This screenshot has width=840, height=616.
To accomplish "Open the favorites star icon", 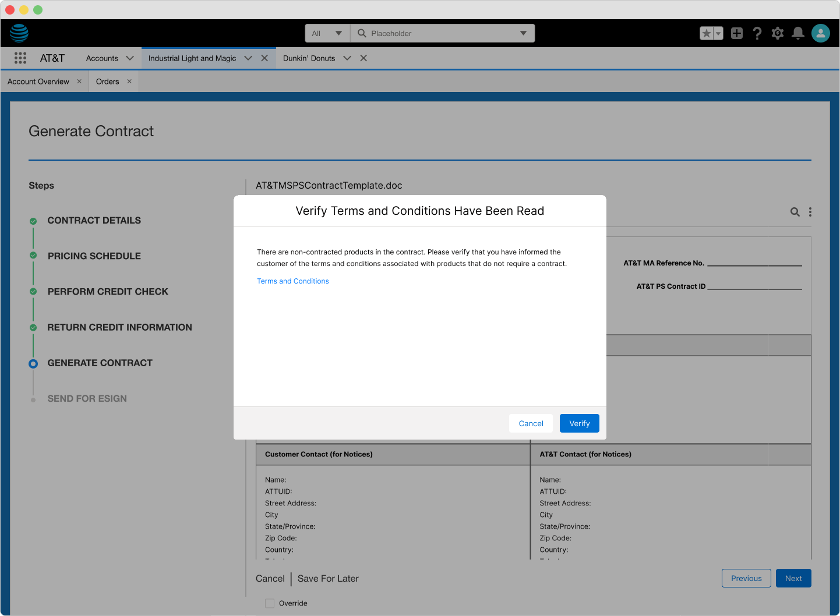I will 706,33.
